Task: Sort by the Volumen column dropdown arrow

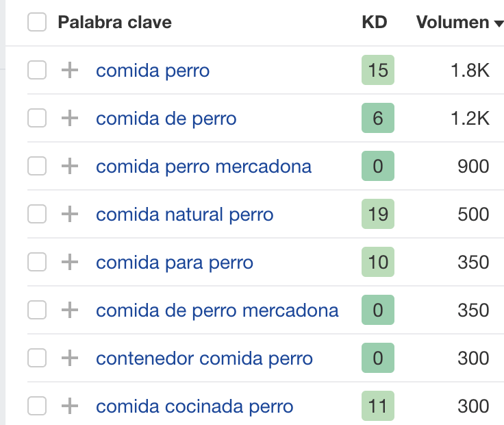Action: point(498,23)
